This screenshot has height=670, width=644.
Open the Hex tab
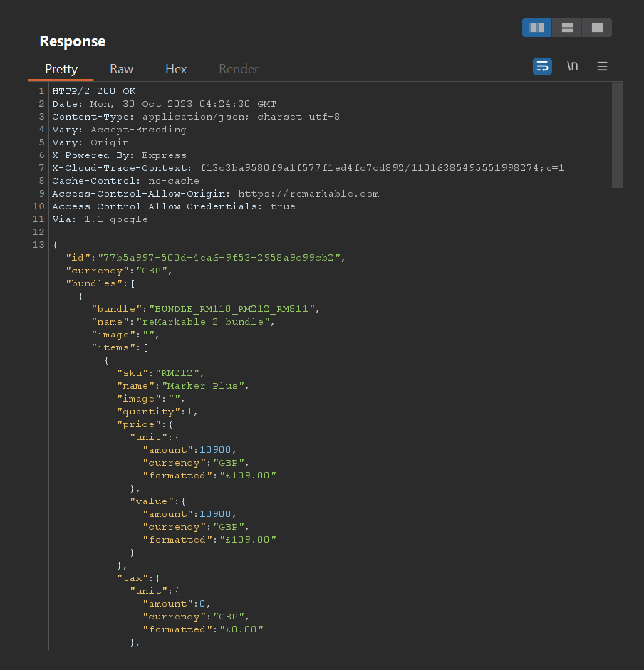[176, 69]
